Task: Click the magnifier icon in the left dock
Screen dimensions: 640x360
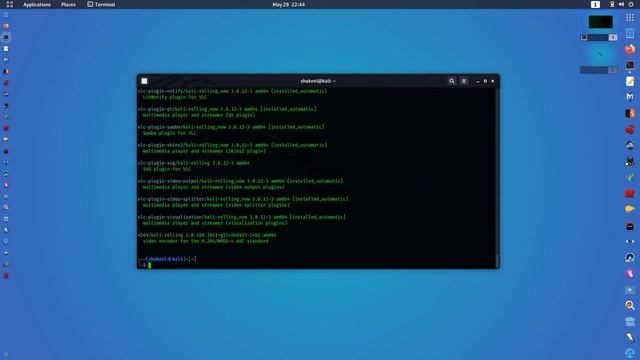Action: [x=6, y=207]
